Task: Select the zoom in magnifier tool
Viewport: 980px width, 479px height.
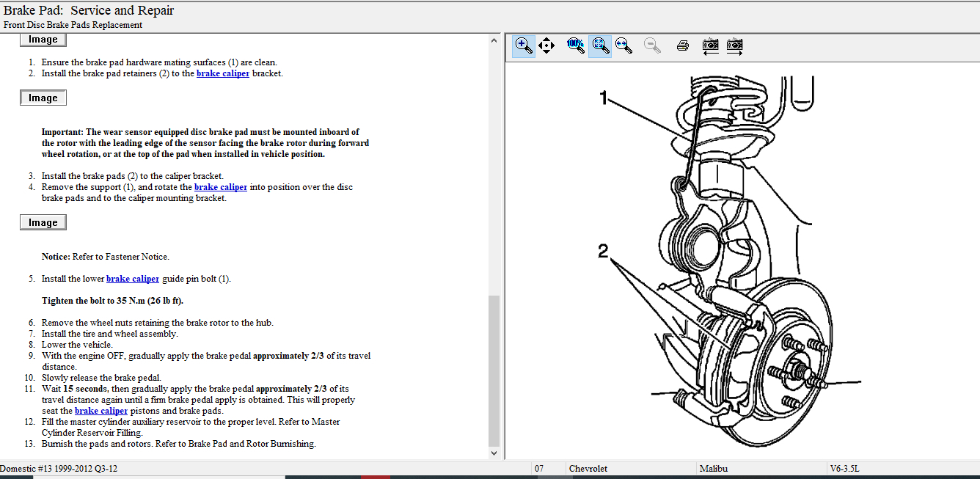Action: point(523,45)
